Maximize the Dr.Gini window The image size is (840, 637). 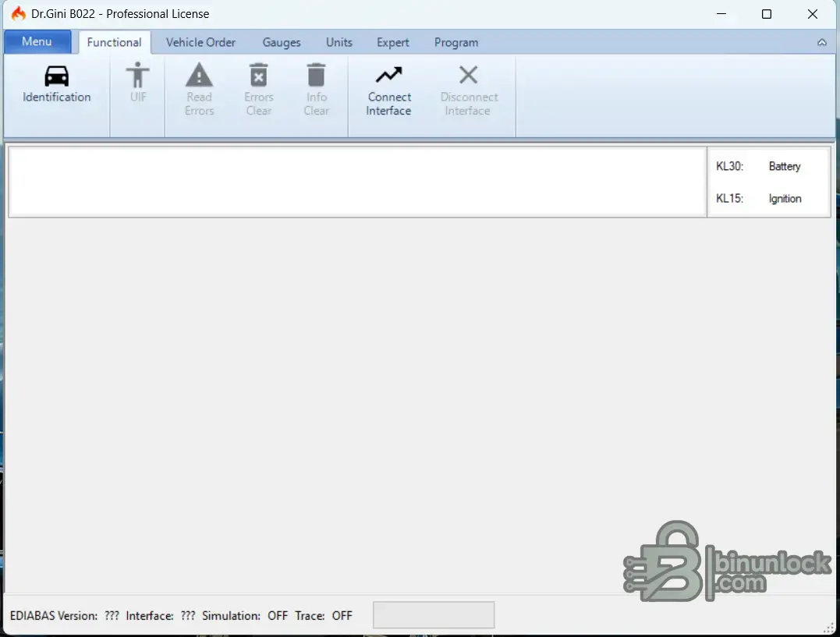tap(767, 14)
